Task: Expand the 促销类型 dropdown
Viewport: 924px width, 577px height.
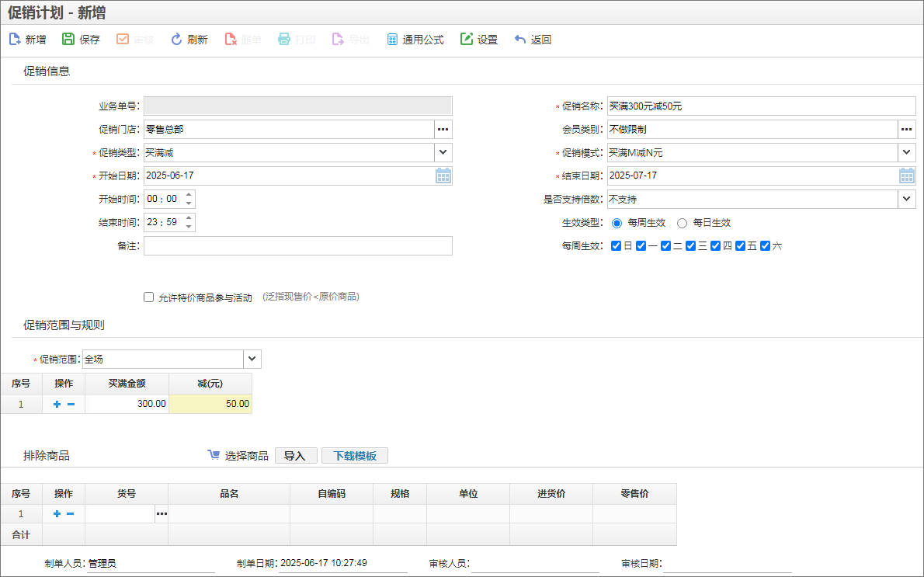Action: (x=443, y=152)
